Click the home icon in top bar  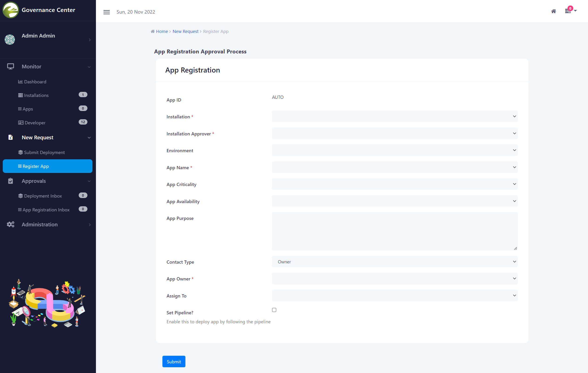point(553,11)
